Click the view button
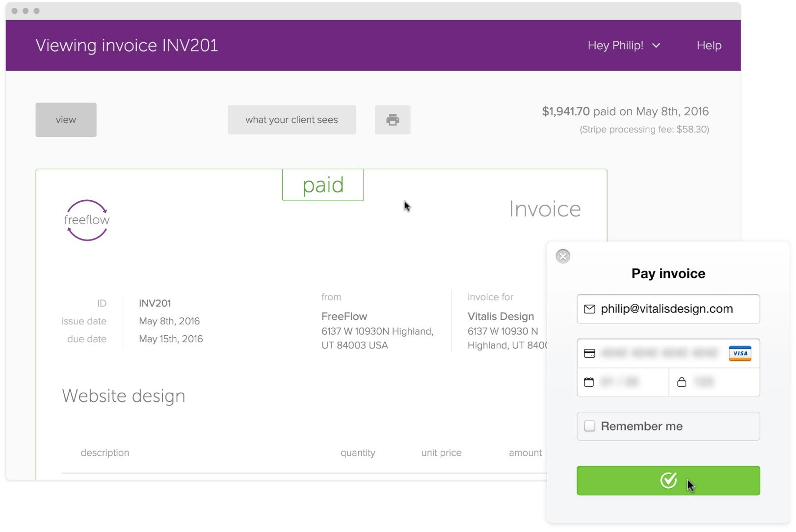This screenshot has width=796, height=532. tap(66, 120)
